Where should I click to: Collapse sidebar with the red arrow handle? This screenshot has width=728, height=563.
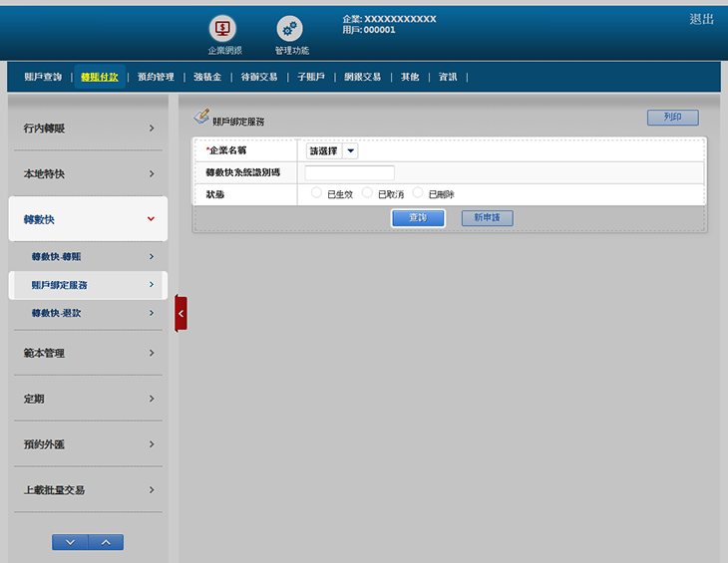(x=181, y=313)
